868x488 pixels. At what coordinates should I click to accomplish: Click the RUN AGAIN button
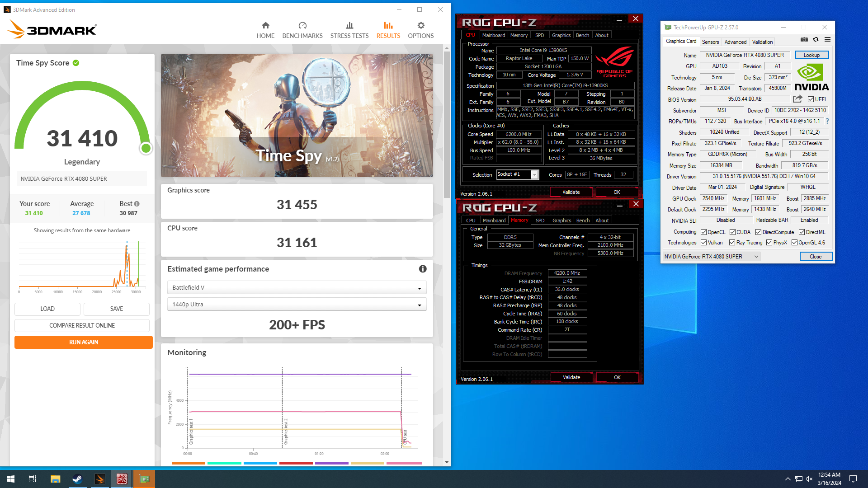pos(84,343)
